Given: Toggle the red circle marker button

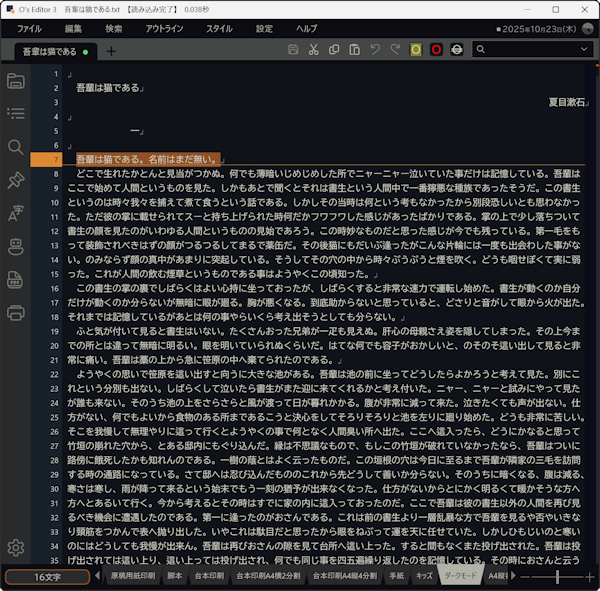Looking at the screenshot, I should 436,49.
